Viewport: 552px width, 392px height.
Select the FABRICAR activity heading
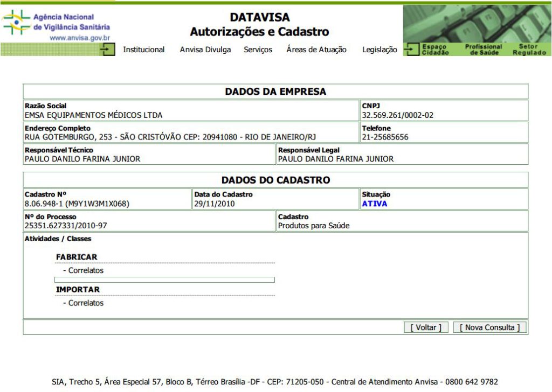pos(77,257)
